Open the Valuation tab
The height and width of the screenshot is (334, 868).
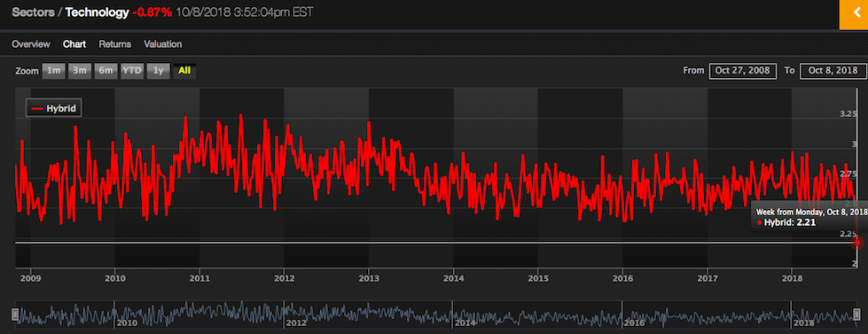[163, 44]
